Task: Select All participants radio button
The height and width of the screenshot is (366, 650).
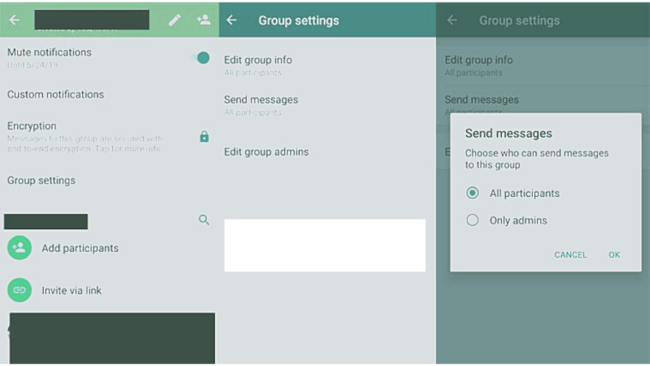Action: coord(472,193)
